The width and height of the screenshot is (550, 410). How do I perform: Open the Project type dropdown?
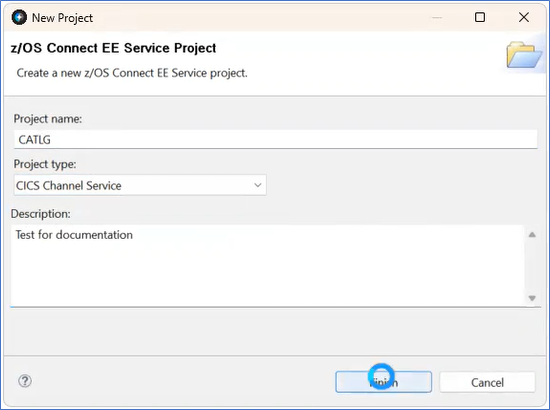140,185
